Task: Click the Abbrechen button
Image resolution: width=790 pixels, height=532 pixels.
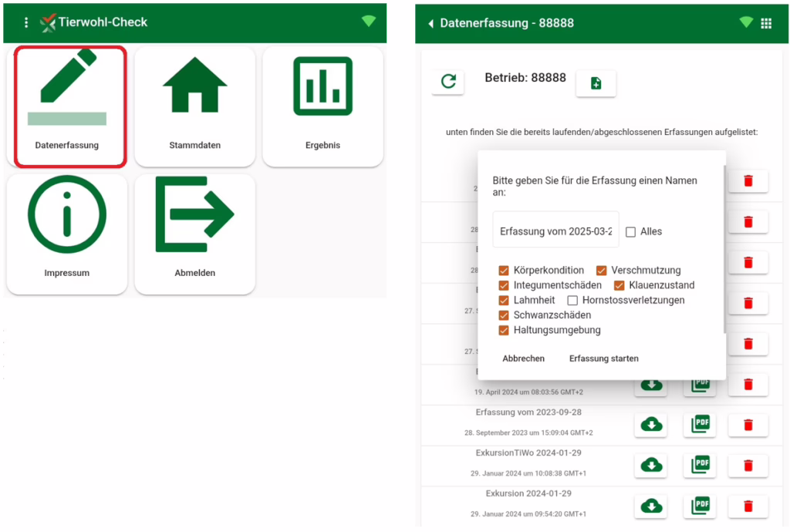Action: (x=523, y=359)
